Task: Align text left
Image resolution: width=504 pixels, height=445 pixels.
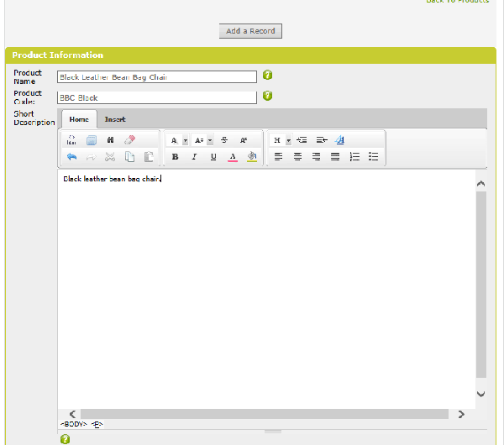Action: (278, 157)
